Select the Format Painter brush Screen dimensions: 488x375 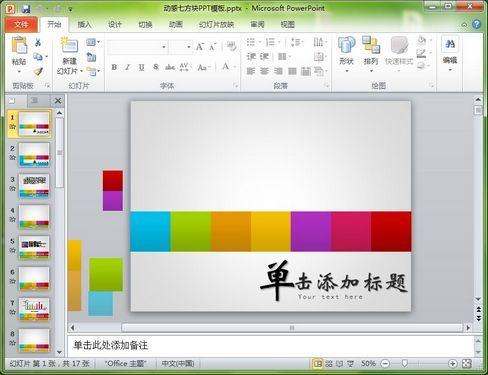38,71
